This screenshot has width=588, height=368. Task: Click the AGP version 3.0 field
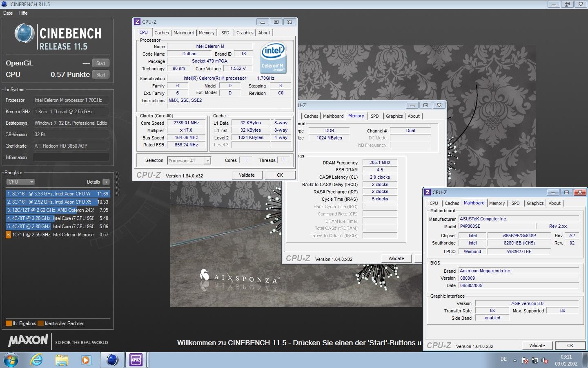(x=527, y=303)
